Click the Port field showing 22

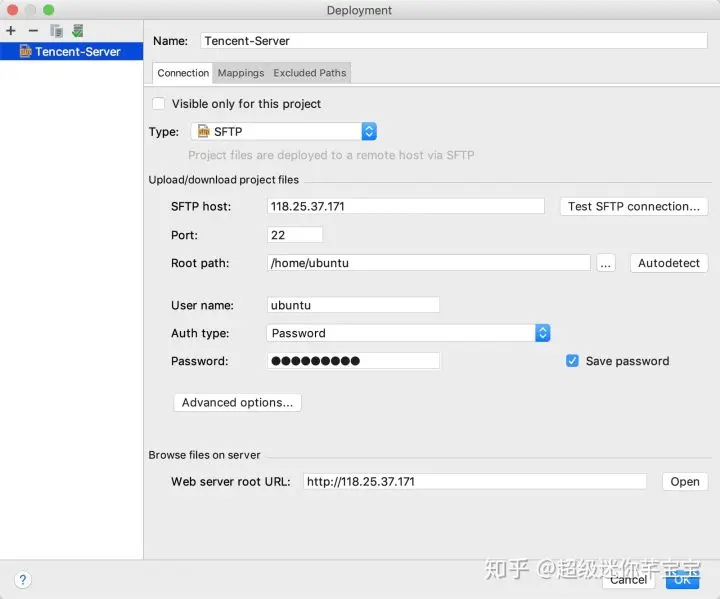pyautogui.click(x=294, y=235)
